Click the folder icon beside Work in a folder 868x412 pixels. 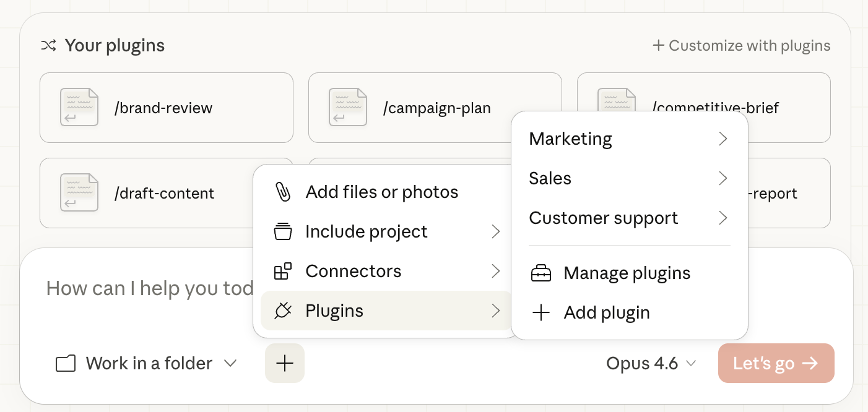(x=66, y=363)
